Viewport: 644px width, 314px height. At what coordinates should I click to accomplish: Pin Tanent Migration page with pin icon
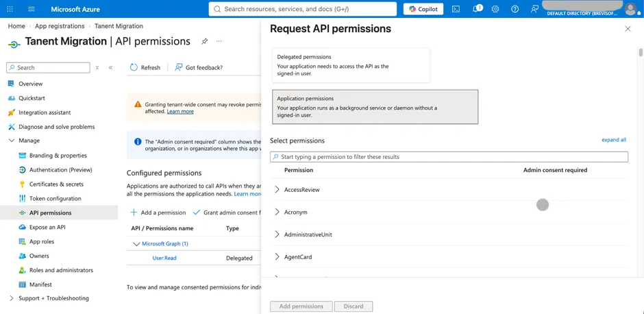pyautogui.click(x=204, y=42)
